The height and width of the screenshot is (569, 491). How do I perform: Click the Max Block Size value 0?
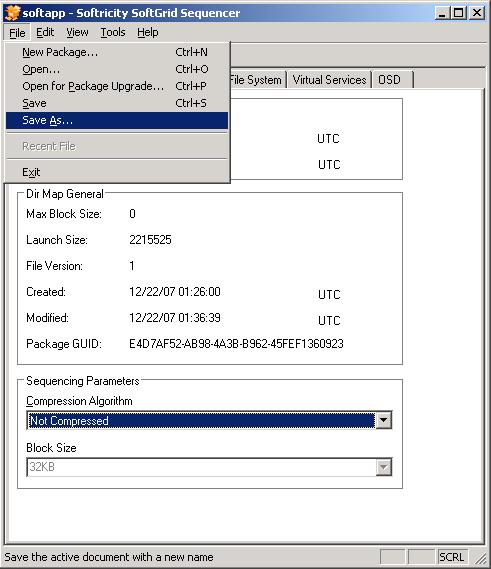pyautogui.click(x=132, y=214)
